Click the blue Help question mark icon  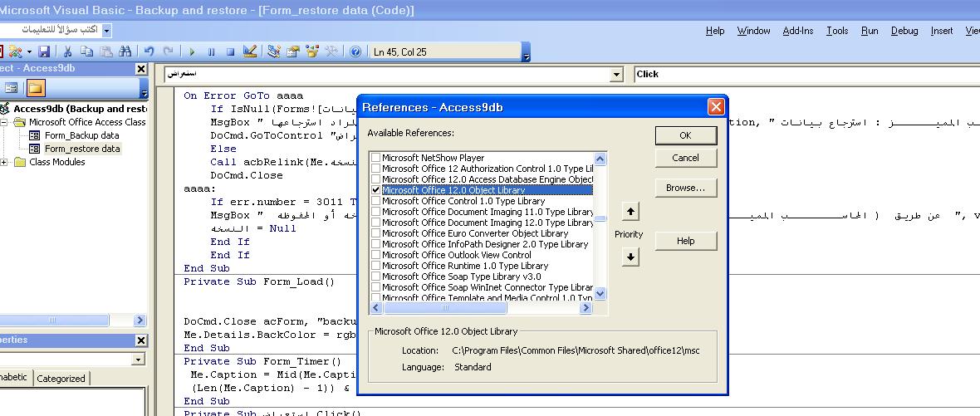pos(355,51)
